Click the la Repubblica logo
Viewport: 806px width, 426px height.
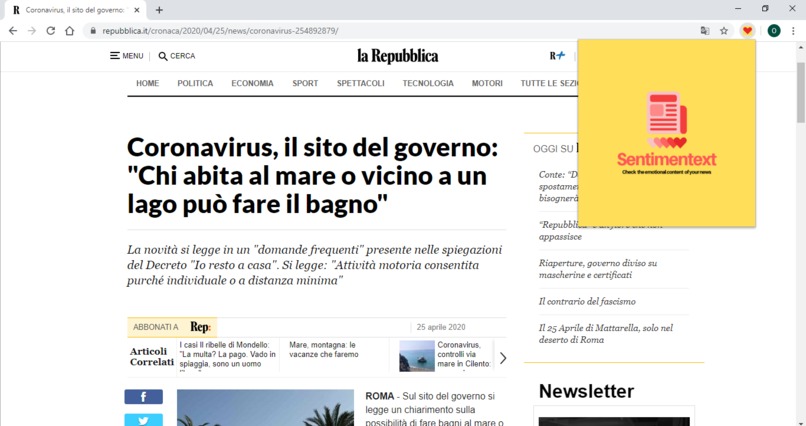[398, 56]
